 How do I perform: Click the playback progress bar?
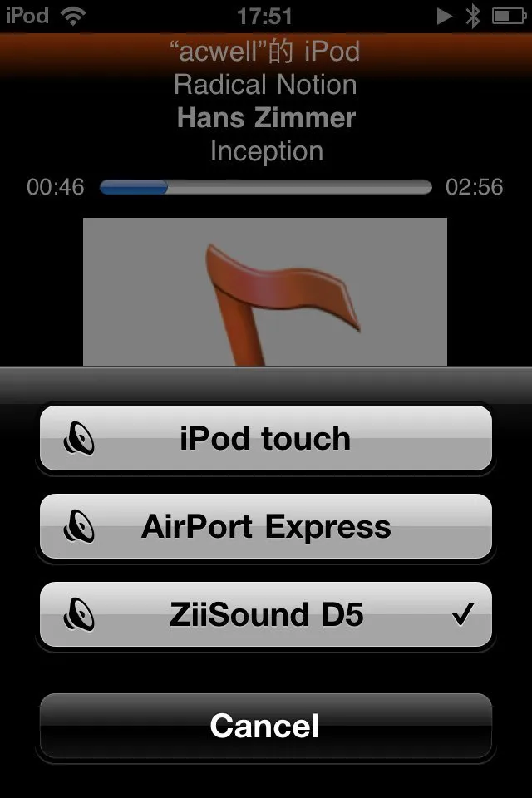[266, 187]
